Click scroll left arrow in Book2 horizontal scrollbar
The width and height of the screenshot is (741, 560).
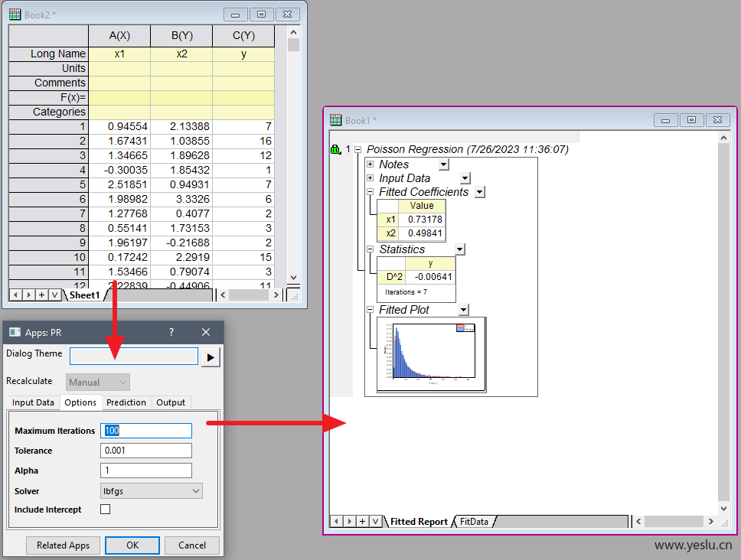[x=223, y=295]
